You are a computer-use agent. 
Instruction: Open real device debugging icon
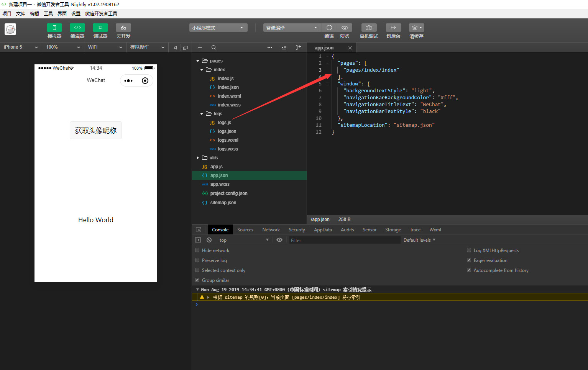(369, 28)
